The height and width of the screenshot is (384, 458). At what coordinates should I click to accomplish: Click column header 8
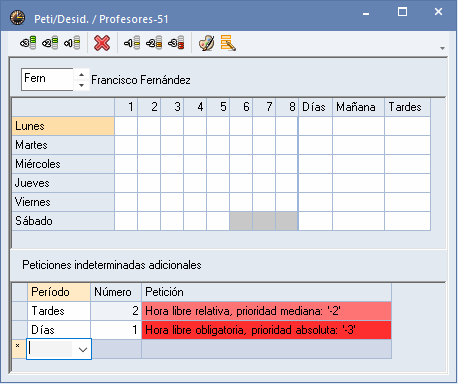[287, 107]
